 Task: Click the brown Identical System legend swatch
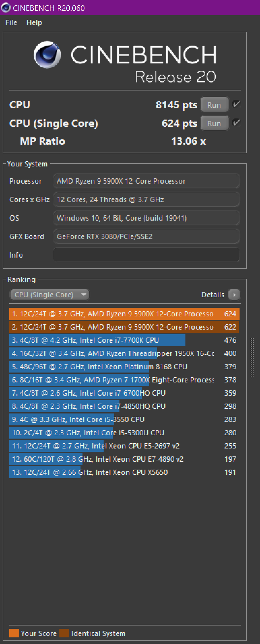[x=64, y=633]
